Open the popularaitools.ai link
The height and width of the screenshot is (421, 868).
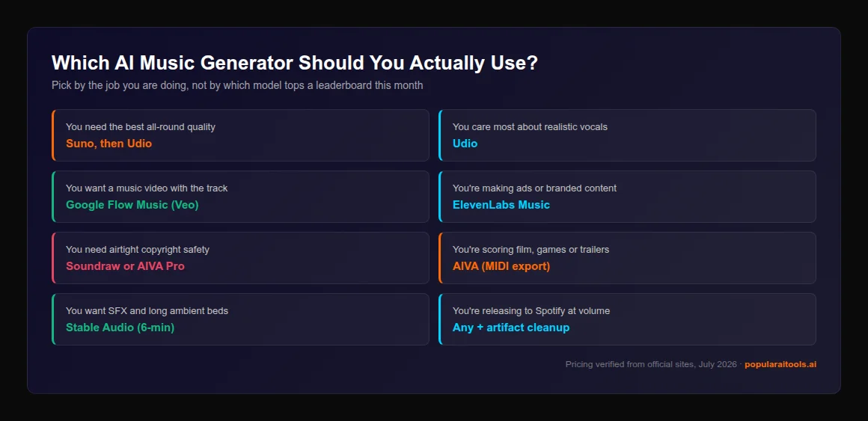point(780,365)
